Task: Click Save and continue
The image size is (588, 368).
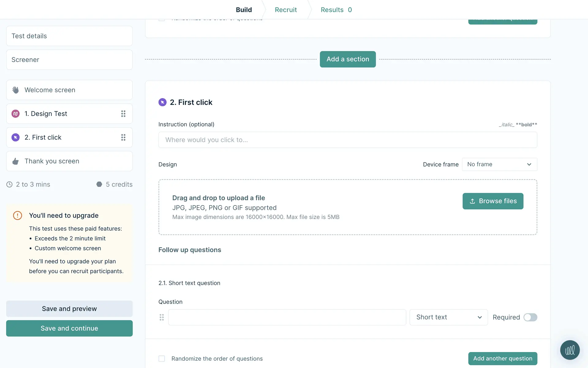Action: [69, 328]
